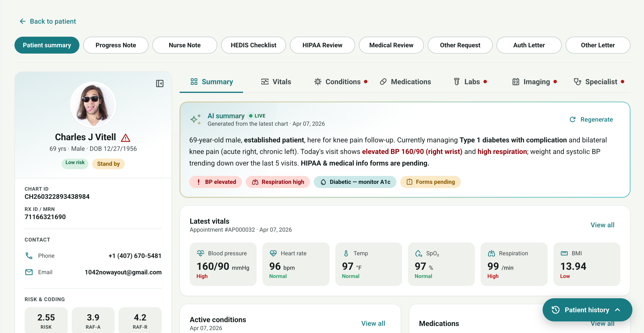The image size is (644, 333).
Task: Click the red warning triangle beside Charles J Vitell
Action: 126,138
